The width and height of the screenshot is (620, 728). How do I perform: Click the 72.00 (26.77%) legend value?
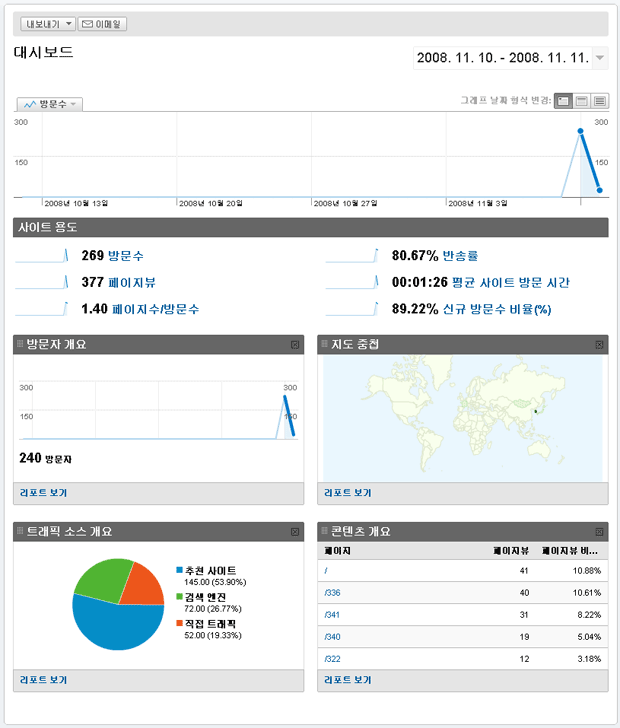point(213,609)
